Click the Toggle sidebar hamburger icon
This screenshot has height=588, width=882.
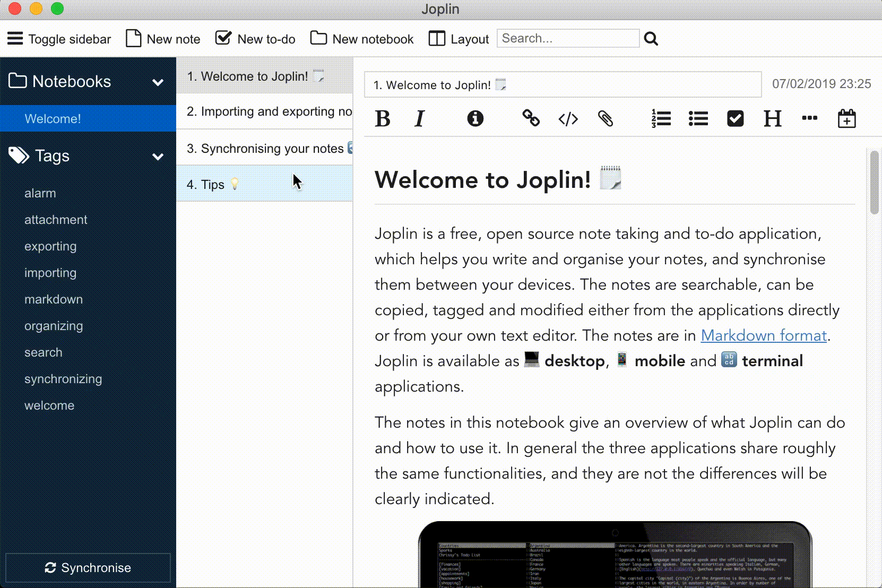pos(15,39)
